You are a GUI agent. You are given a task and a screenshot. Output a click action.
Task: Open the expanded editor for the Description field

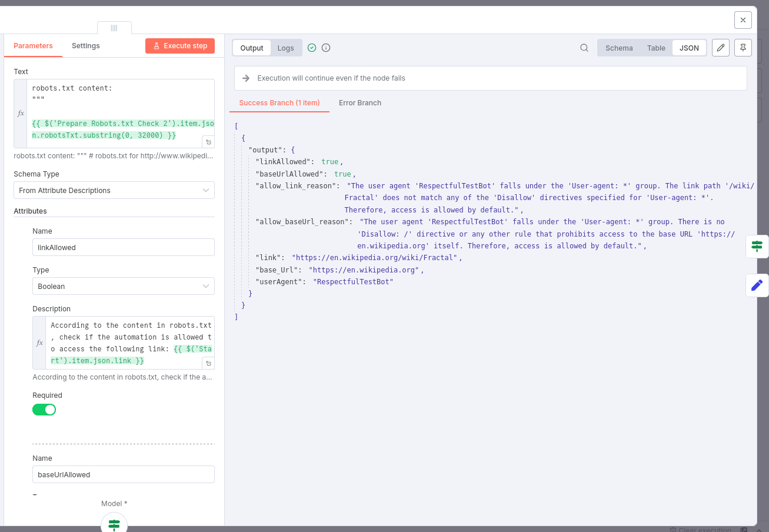click(208, 363)
